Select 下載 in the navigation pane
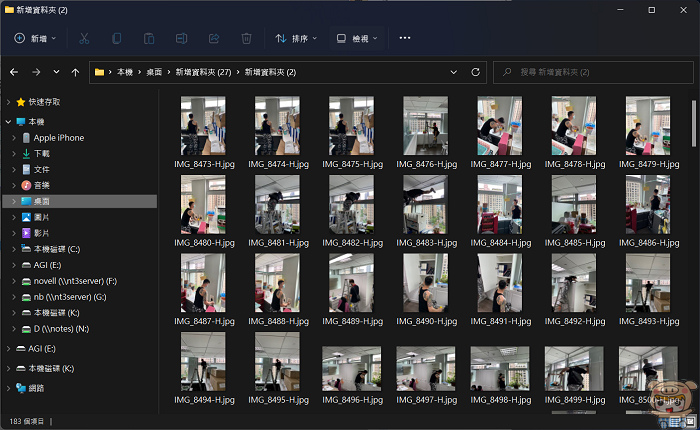The image size is (700, 430). click(x=42, y=154)
